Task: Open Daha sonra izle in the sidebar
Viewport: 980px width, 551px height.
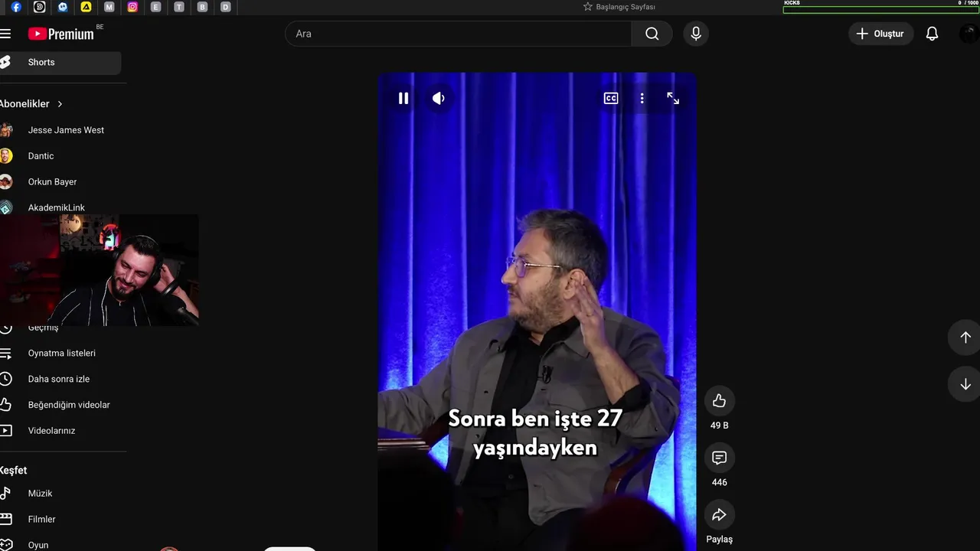Action: tap(60, 380)
